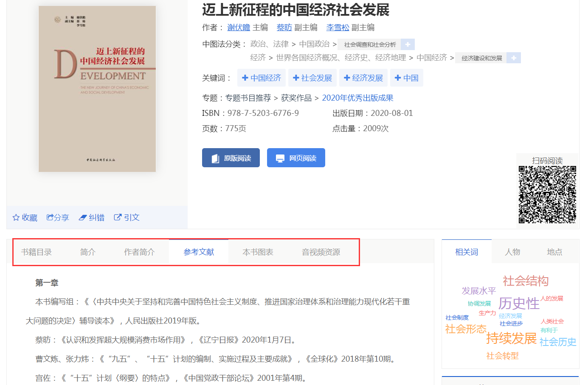Add keyword 中国 with plus icon
Viewport: 588px width, 385px height.
point(398,78)
